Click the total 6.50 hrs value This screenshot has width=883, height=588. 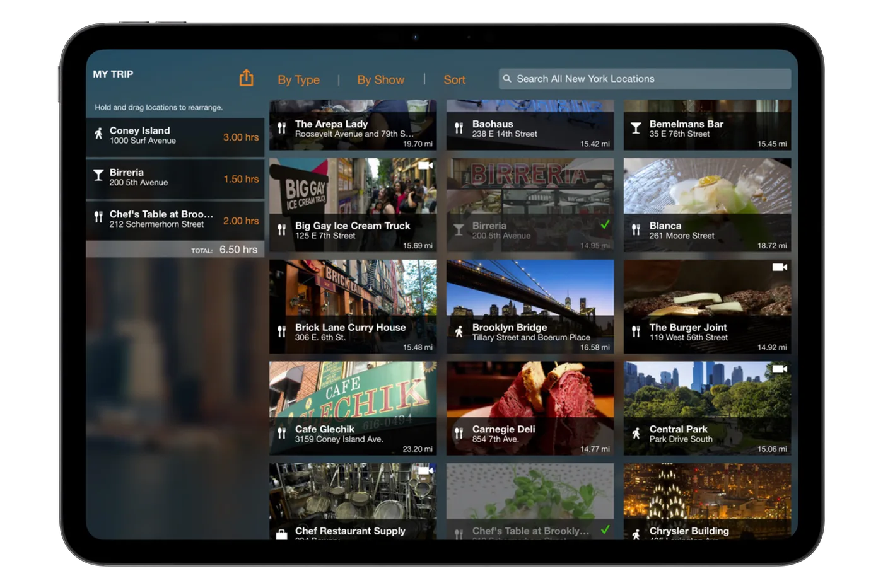[x=238, y=250]
